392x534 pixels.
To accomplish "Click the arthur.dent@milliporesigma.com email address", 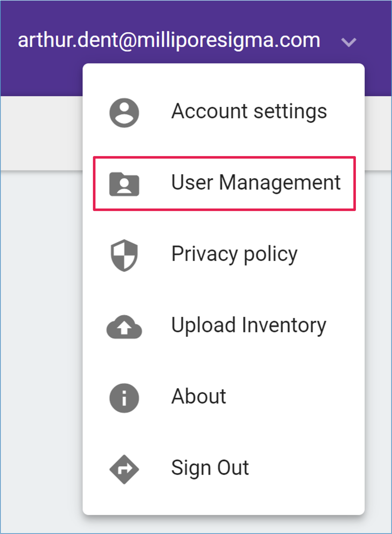I will point(169,40).
